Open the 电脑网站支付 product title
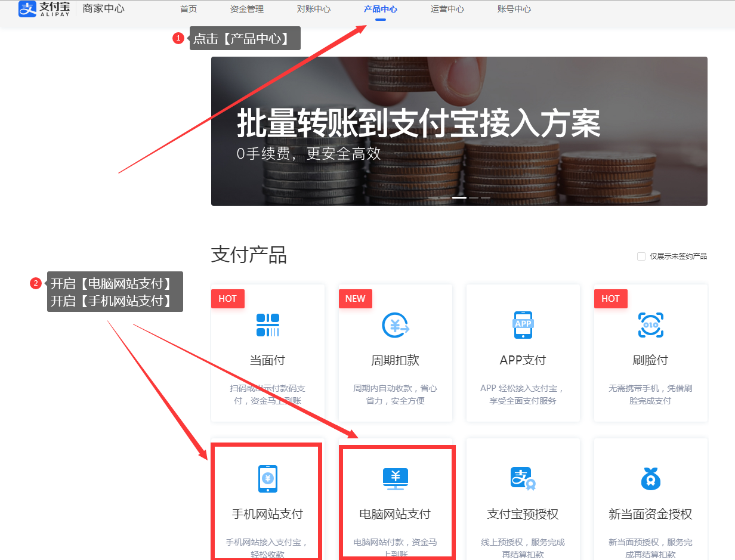735x560 pixels. 395,514
